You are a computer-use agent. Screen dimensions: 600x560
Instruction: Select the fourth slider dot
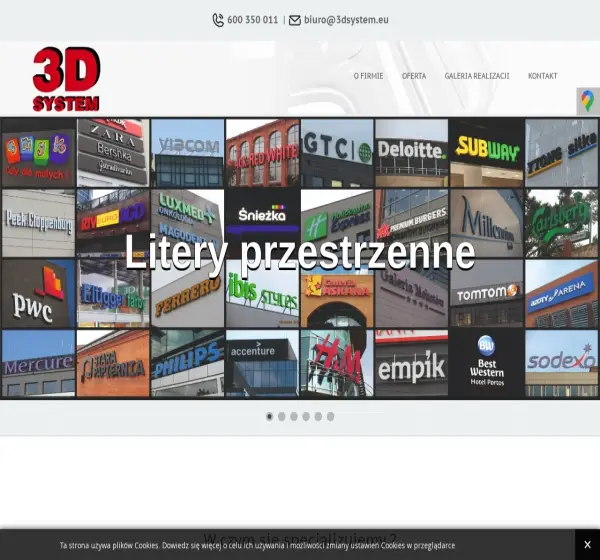pyautogui.click(x=306, y=416)
